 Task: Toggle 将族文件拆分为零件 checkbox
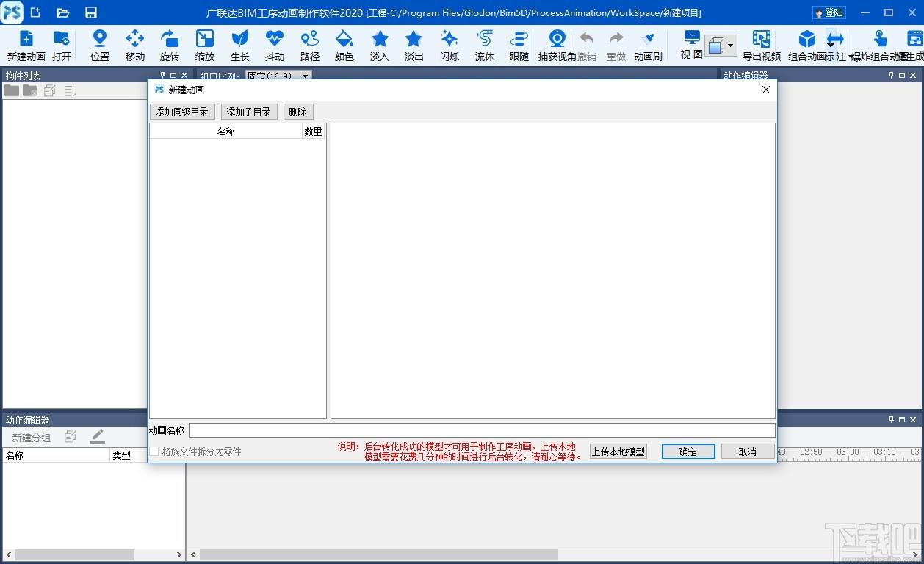pyautogui.click(x=154, y=452)
